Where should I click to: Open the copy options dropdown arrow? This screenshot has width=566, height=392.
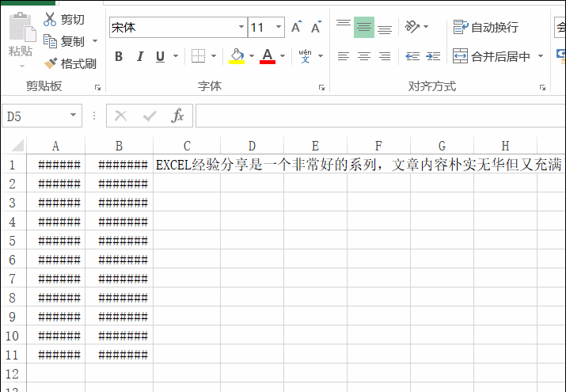(95, 41)
